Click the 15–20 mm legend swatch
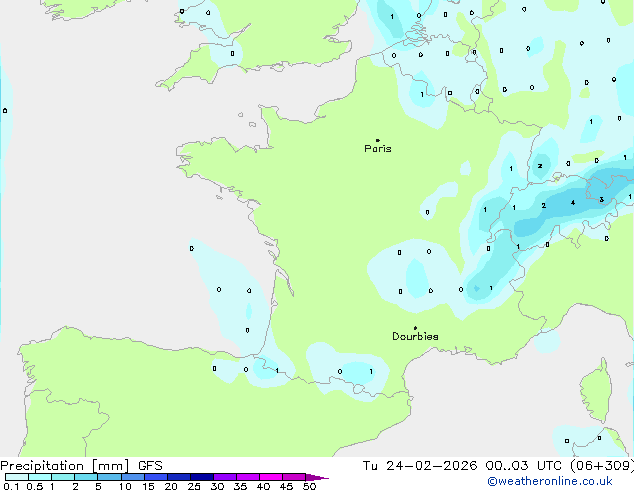 point(156,477)
